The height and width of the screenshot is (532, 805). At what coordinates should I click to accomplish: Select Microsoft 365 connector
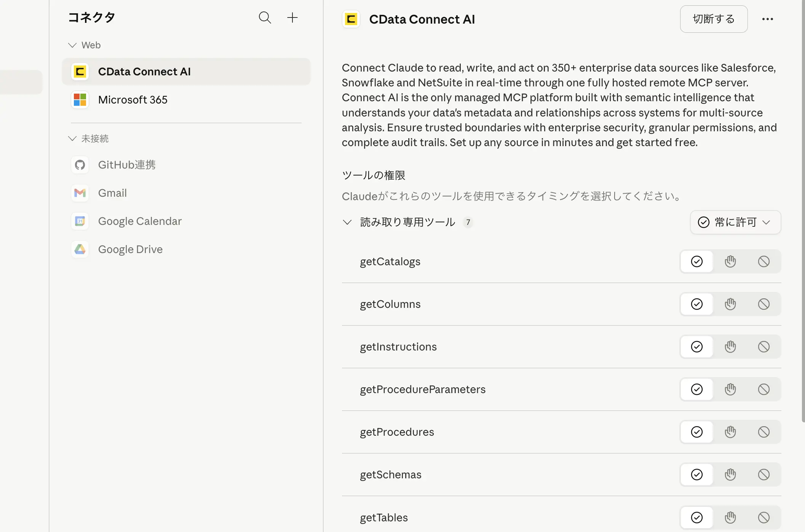tap(186, 100)
